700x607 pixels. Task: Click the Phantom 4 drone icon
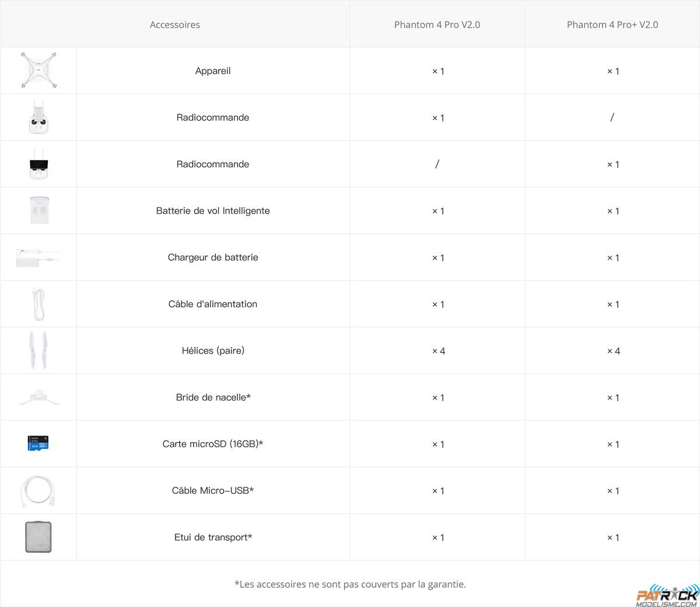coord(38,71)
